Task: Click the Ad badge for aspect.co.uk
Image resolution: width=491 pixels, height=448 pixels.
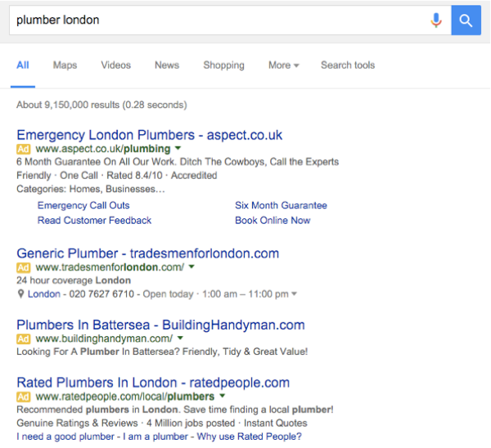Action: (24, 149)
